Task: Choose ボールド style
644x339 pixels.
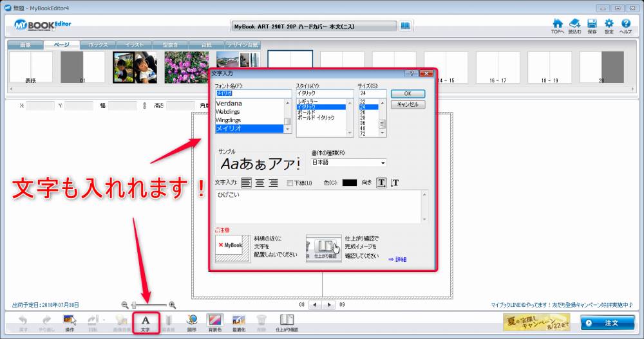Action: coord(307,112)
